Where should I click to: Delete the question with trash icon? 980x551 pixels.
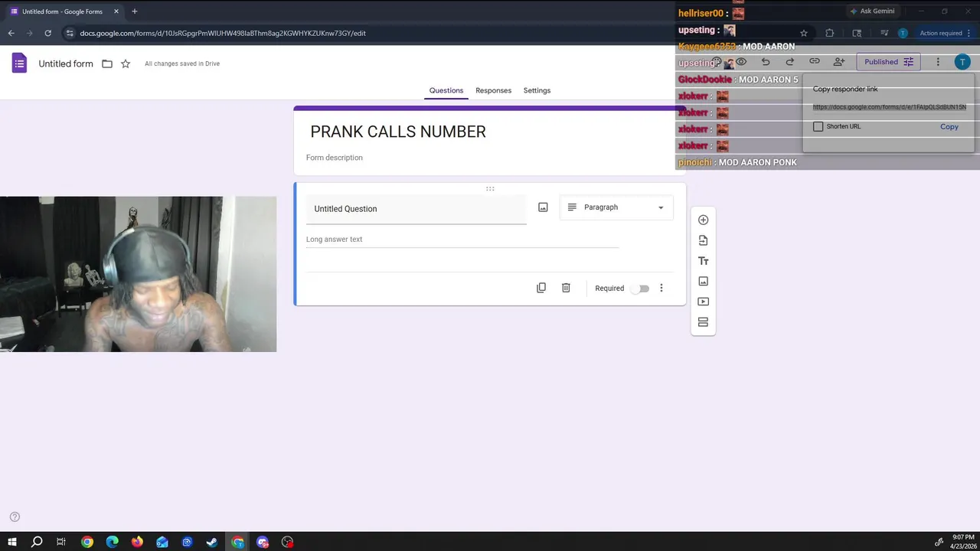[566, 288]
